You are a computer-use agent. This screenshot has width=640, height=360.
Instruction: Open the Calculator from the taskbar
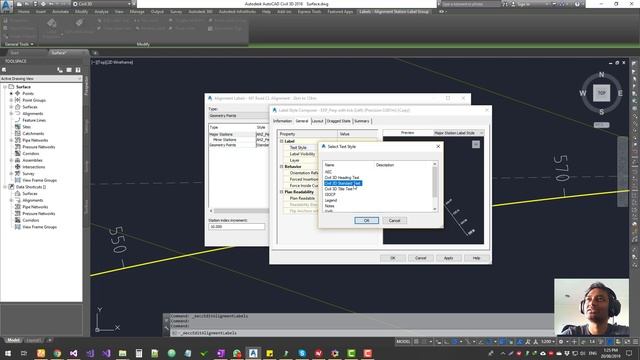pyautogui.click(x=139, y=353)
